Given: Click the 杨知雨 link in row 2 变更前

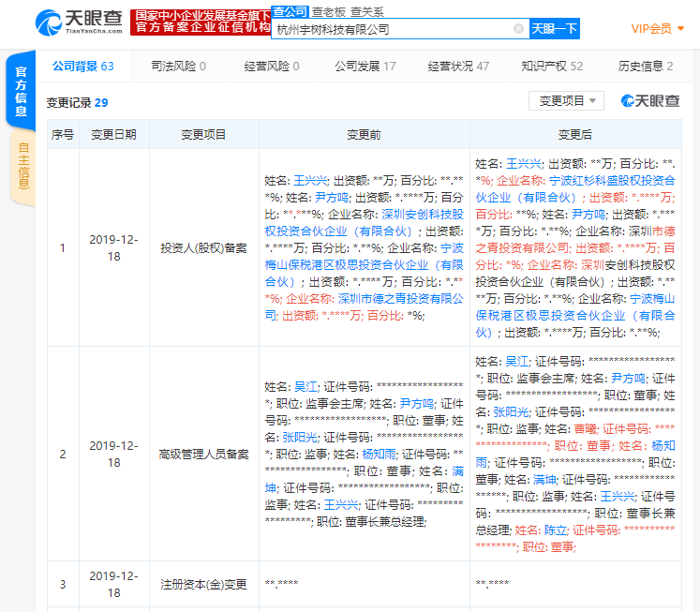Looking at the screenshot, I should tap(379, 455).
